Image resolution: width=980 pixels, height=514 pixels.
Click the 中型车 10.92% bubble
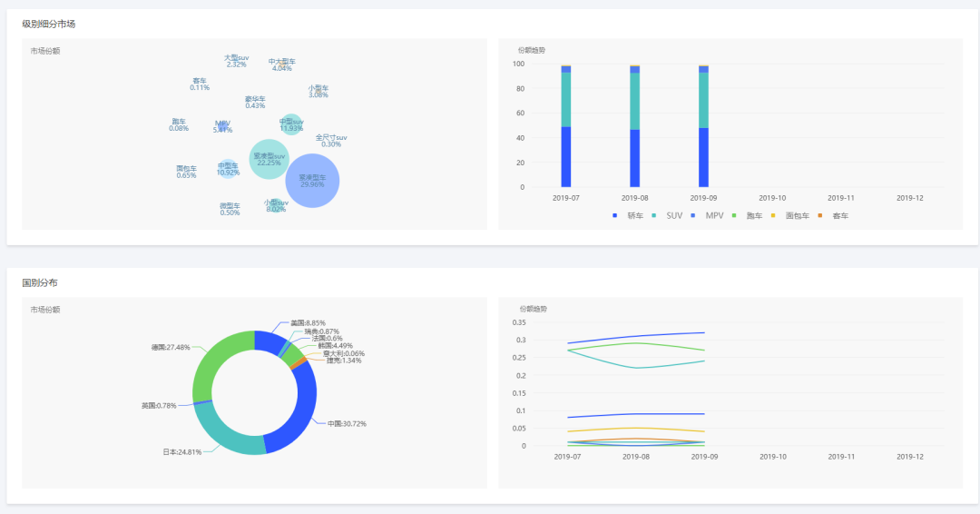tap(228, 169)
